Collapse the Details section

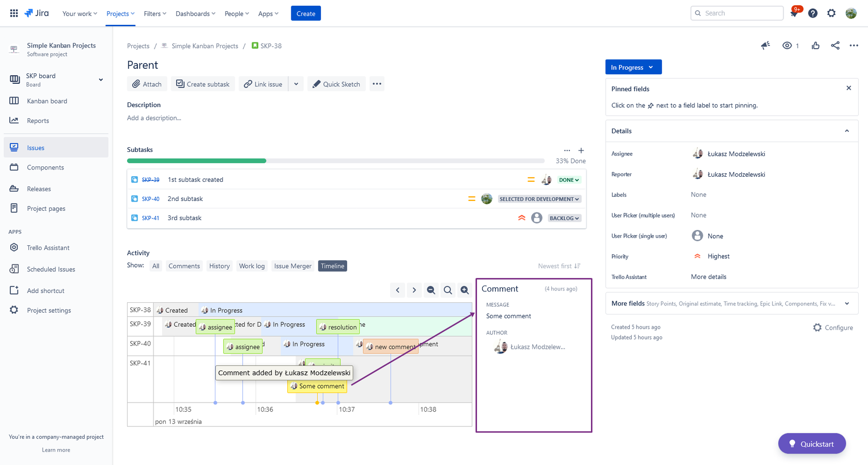click(x=847, y=131)
